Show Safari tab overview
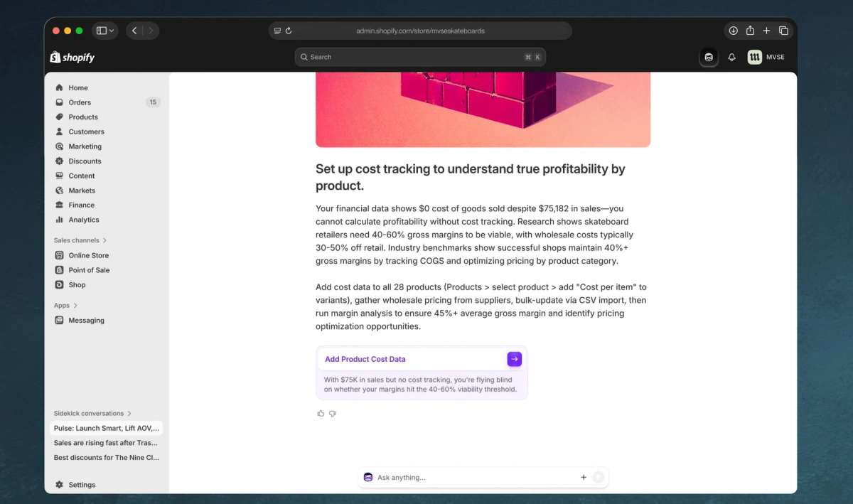Screen dimensions: 853x504 tap(783, 31)
